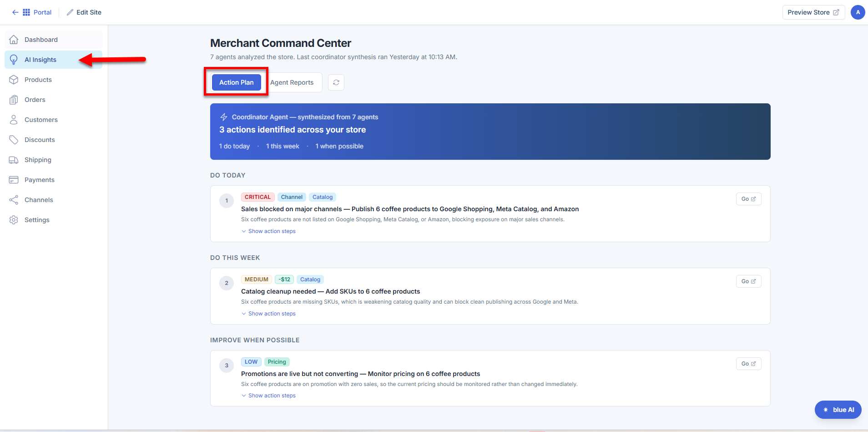The width and height of the screenshot is (868, 432).
Task: Click Go on the Promotions pricing card
Action: tap(748, 364)
